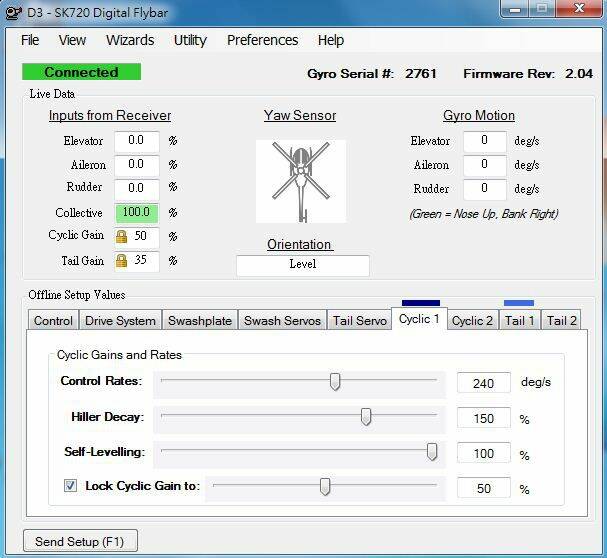Close the D3 SK720 window
This screenshot has width=607, height=558.
(579, 9)
